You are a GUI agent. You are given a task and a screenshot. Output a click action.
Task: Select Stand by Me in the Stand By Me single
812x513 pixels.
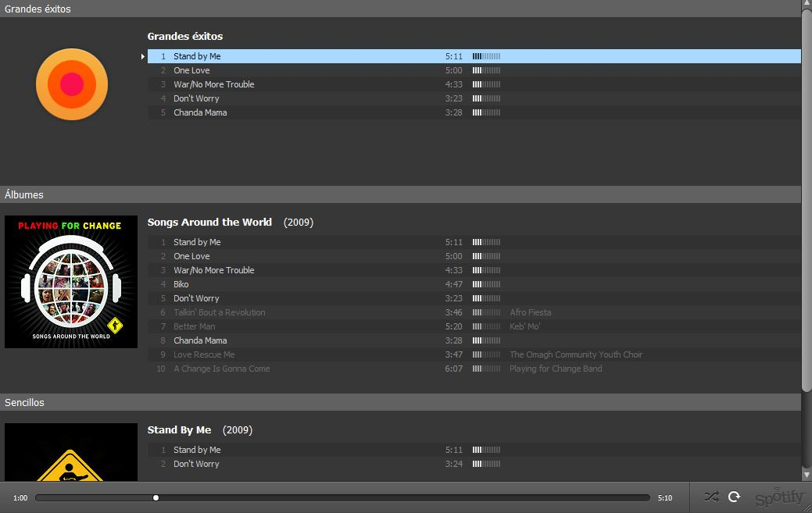point(474,450)
